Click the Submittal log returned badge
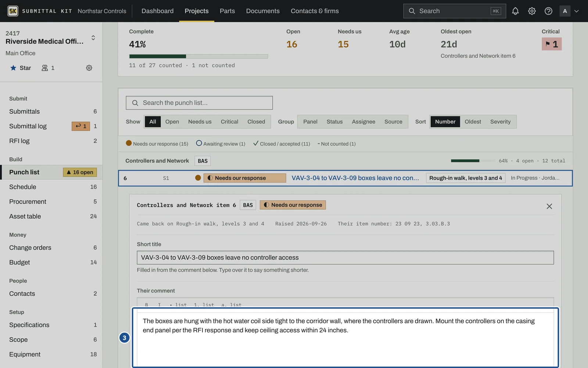The image size is (588, 368). pos(81,126)
